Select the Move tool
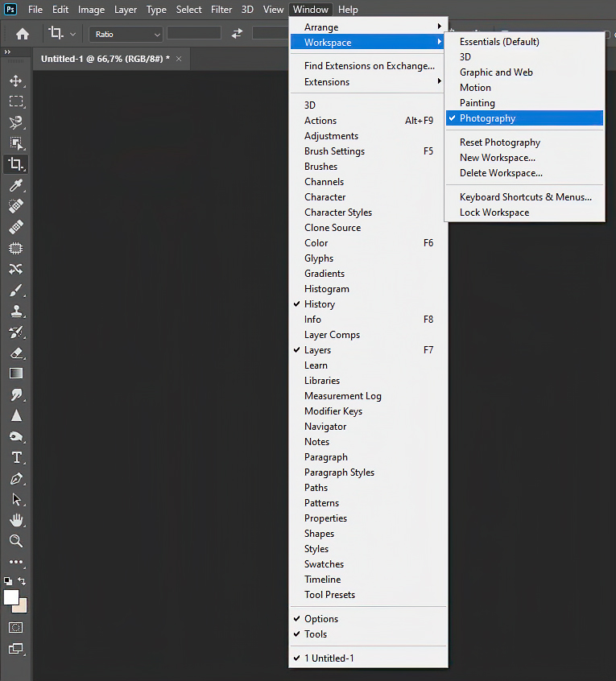Image resolution: width=616 pixels, height=681 pixels. tap(15, 80)
